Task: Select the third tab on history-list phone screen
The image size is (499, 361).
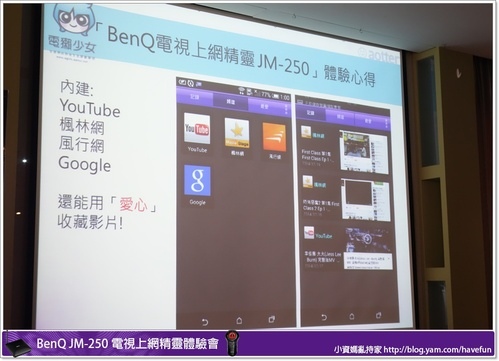Action: 368,121
